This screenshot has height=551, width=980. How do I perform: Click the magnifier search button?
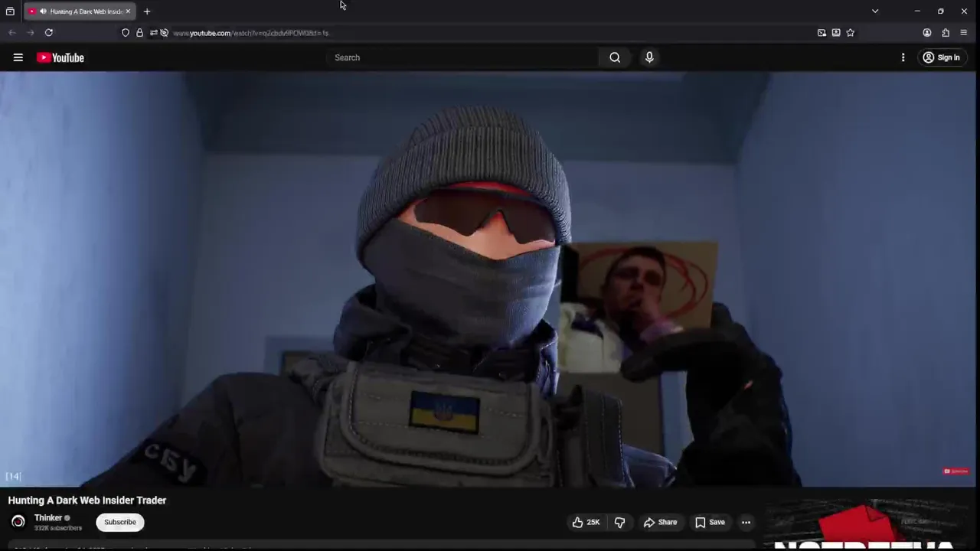tap(615, 57)
